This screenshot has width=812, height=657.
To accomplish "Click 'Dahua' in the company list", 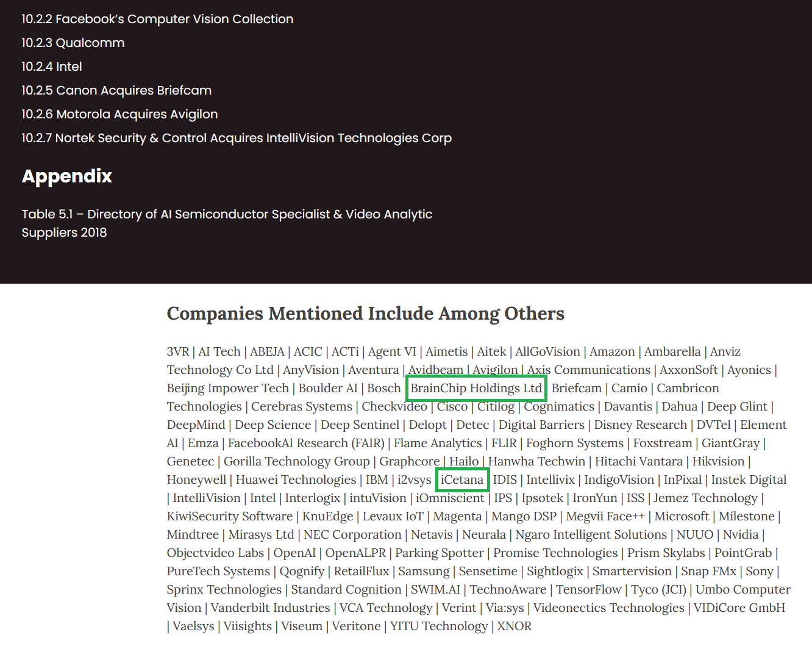I will [x=680, y=407].
